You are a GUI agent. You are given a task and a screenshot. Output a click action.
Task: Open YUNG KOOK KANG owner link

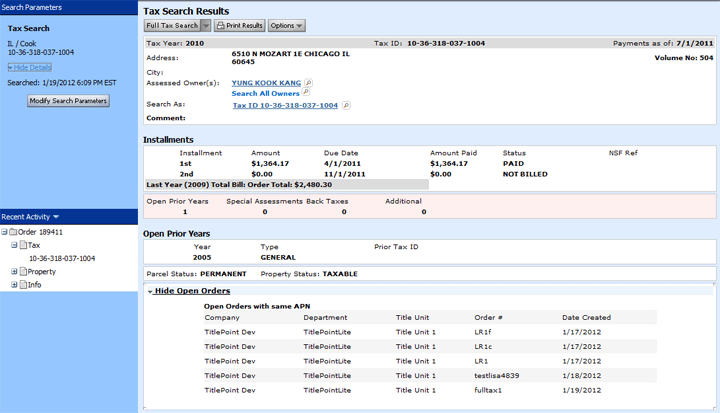(x=267, y=83)
